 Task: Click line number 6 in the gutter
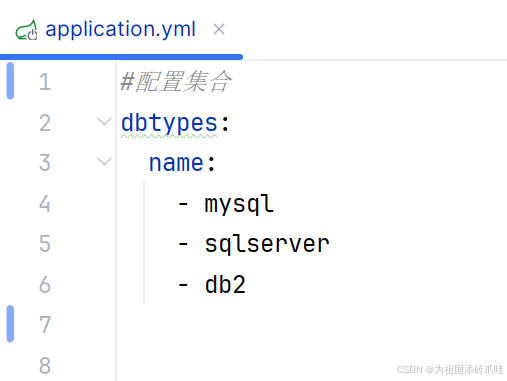point(45,285)
